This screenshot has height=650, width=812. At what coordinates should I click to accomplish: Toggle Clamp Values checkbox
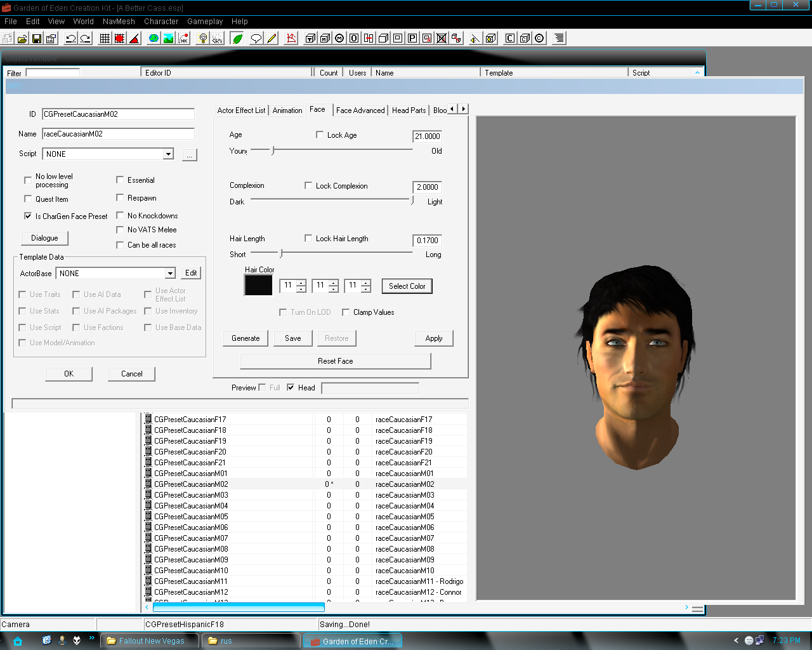(x=346, y=312)
